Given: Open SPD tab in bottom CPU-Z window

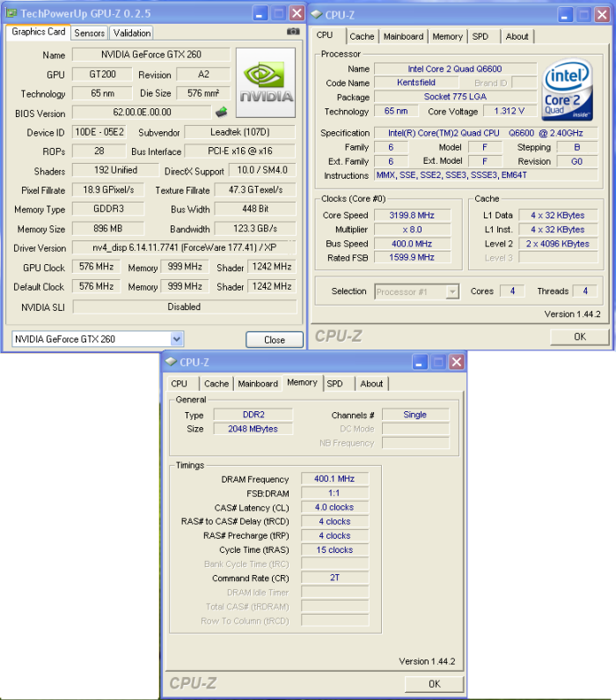Looking at the screenshot, I should [334, 384].
